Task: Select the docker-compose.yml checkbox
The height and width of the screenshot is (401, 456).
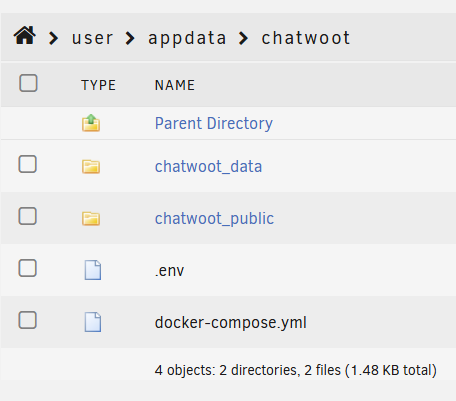Action: (27, 320)
